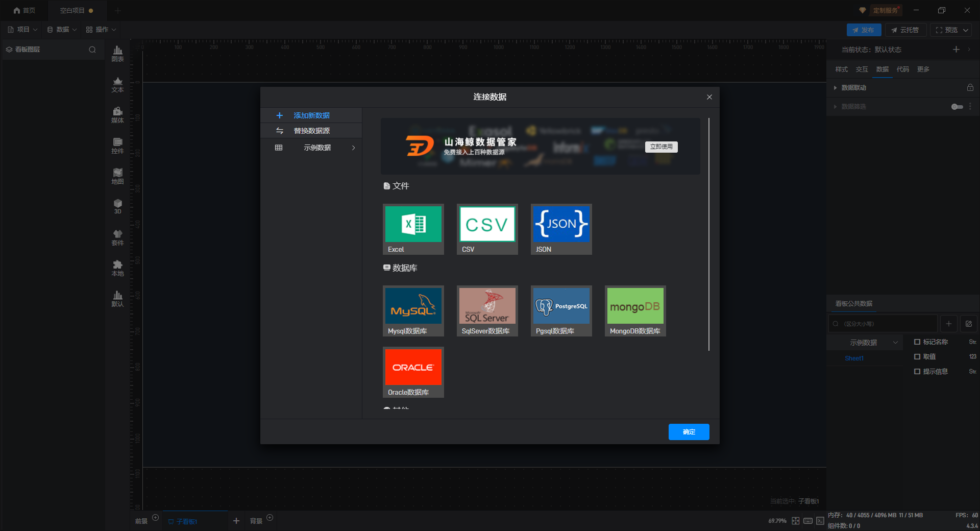Viewport: 980px width, 531px height.
Task: Click the 区分大小写 search field
Action: point(883,324)
